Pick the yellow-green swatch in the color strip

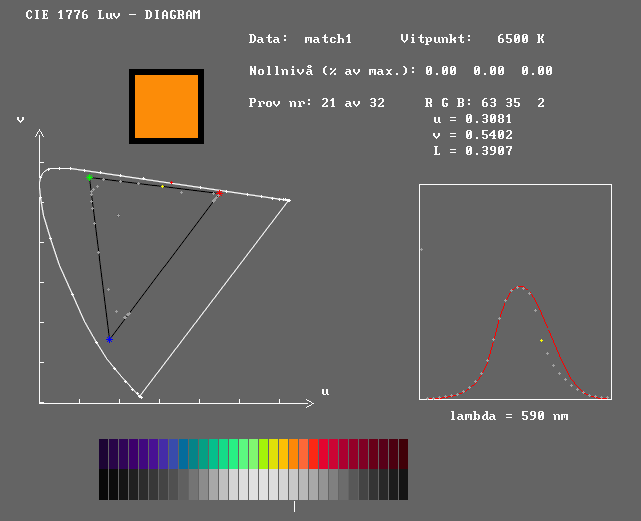point(263,454)
